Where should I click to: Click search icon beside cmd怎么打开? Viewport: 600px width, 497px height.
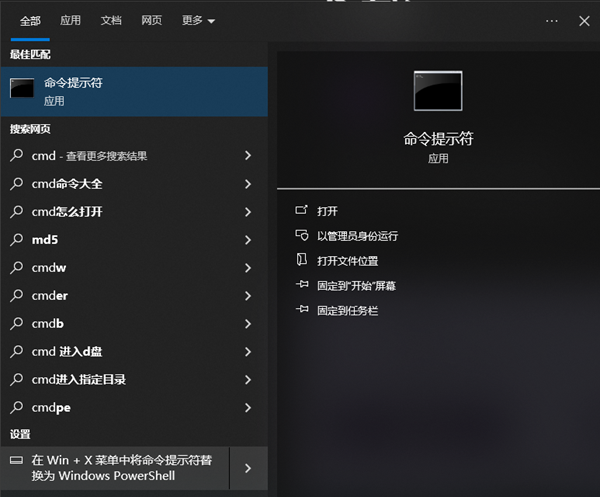click(16, 212)
